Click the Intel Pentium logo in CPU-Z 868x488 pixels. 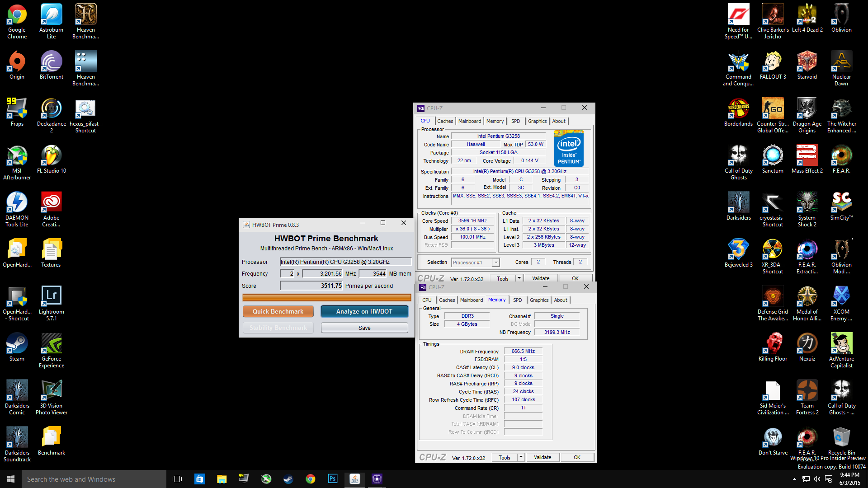tap(569, 149)
